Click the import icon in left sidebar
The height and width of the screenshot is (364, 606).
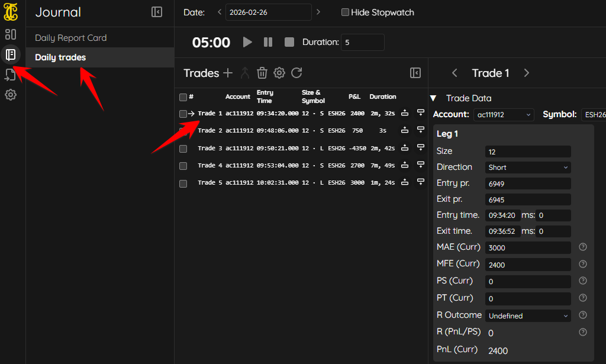pos(11,75)
